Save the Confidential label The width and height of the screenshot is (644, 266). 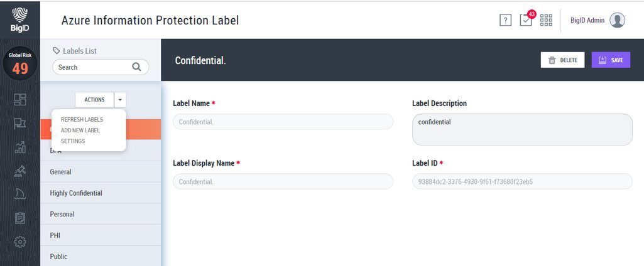pyautogui.click(x=611, y=60)
